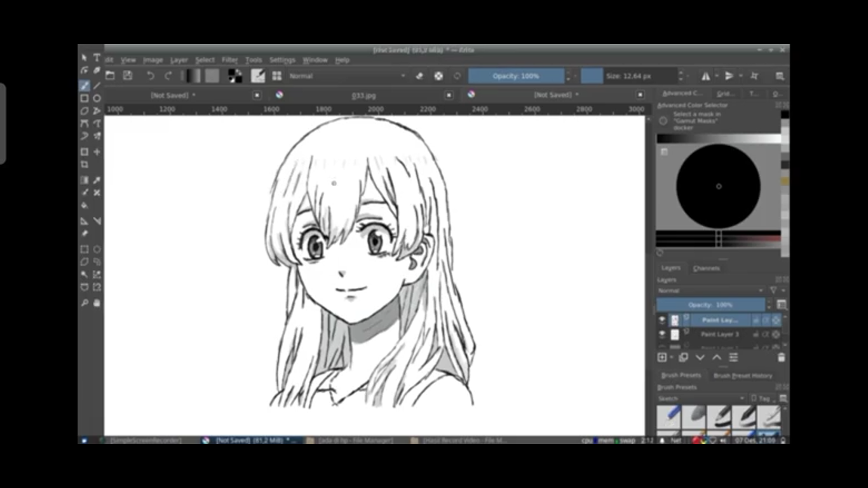Switch to the 033.jpg document tab

(x=363, y=95)
